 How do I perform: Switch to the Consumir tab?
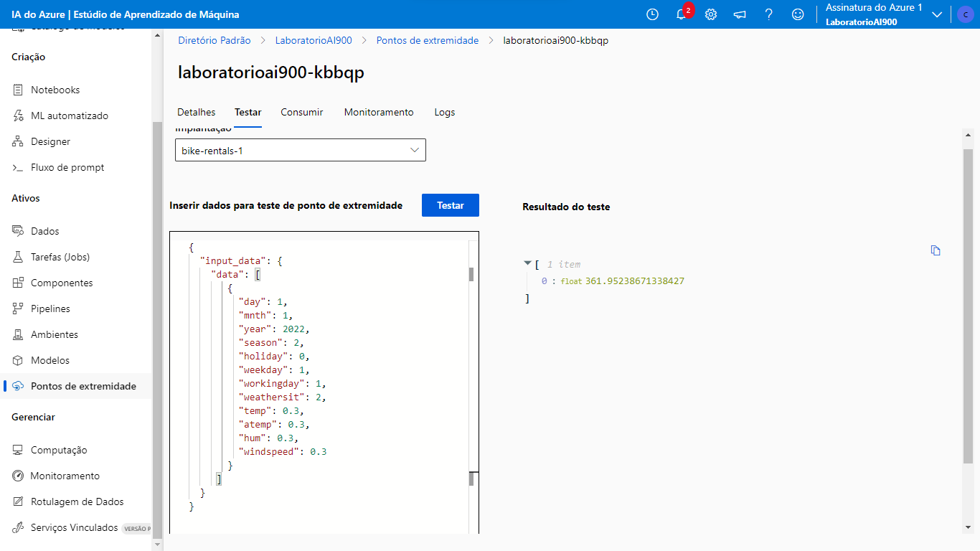(302, 112)
